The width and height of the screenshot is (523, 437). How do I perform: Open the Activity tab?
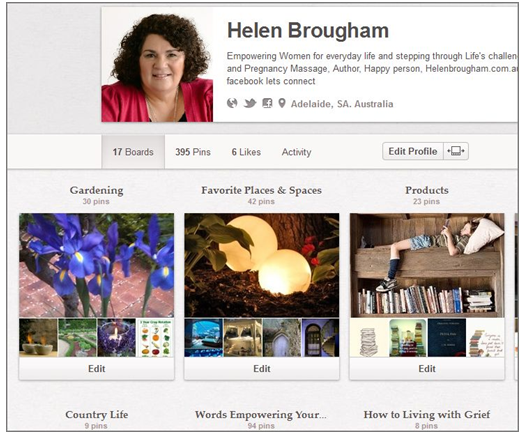point(296,152)
